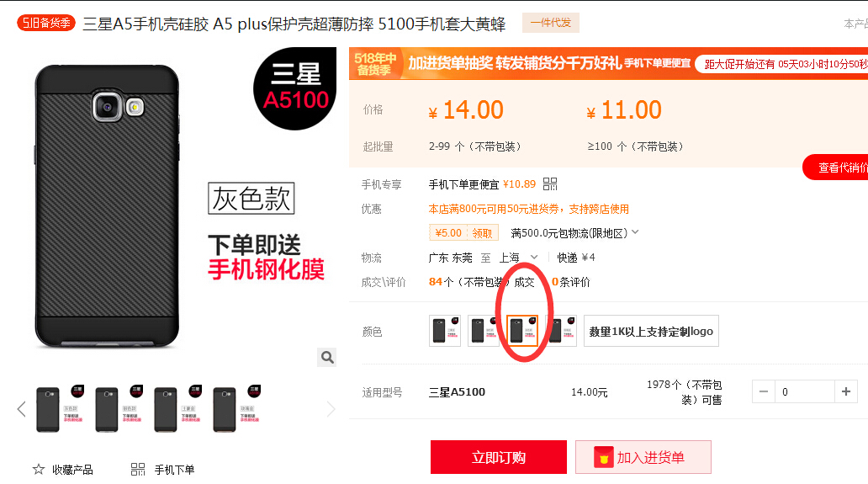This screenshot has height=484, width=868.
Task: Click the magnifier zoom icon on product image
Action: tap(327, 357)
